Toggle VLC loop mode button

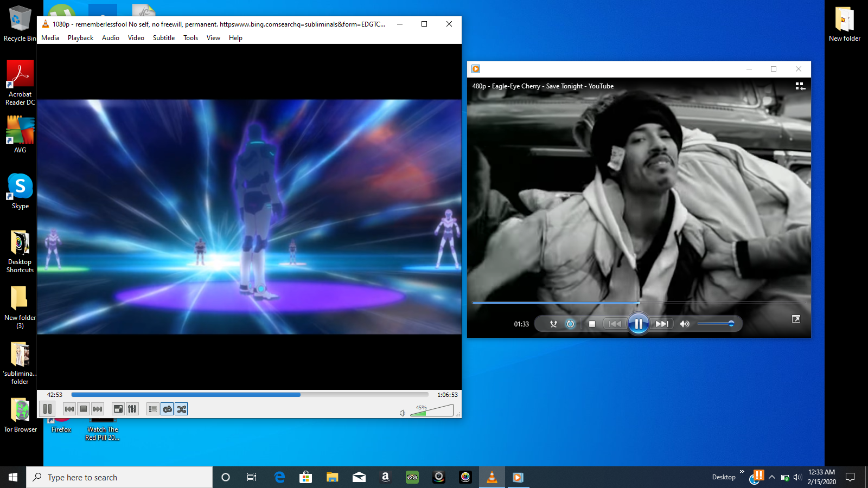coord(168,409)
